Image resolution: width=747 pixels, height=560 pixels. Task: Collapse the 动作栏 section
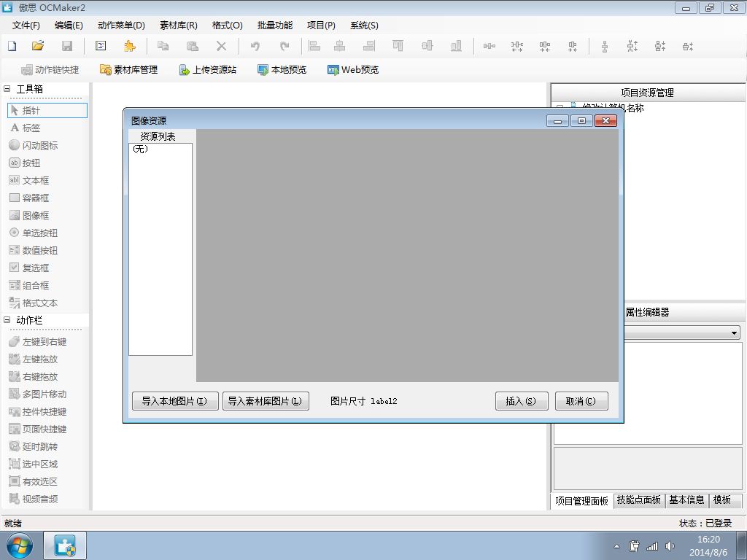(x=7, y=320)
